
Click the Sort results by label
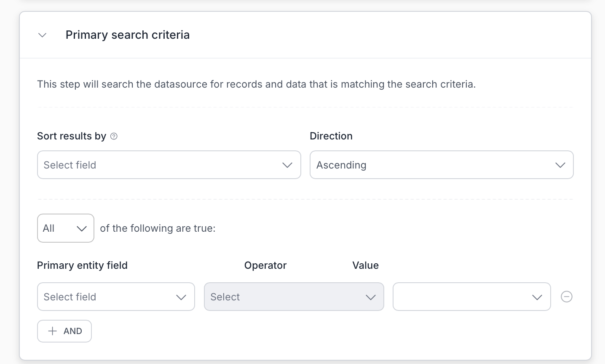click(x=72, y=136)
